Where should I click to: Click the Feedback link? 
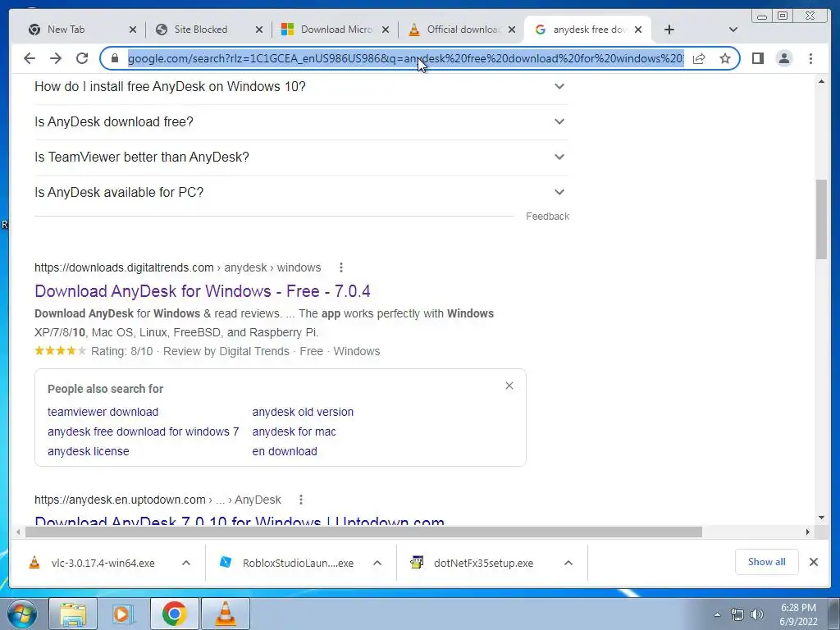pos(547,217)
